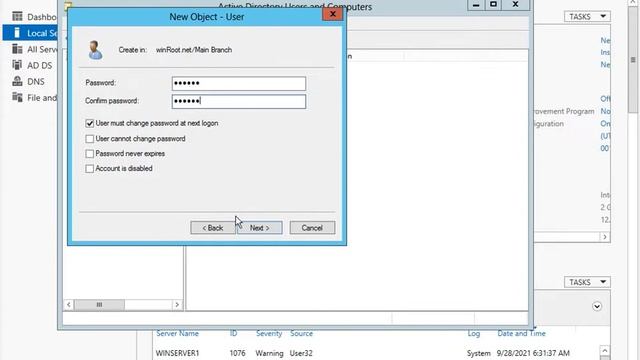Image resolution: width=640 pixels, height=360 pixels.
Task: Click the File and Storage icon
Action: point(17,97)
